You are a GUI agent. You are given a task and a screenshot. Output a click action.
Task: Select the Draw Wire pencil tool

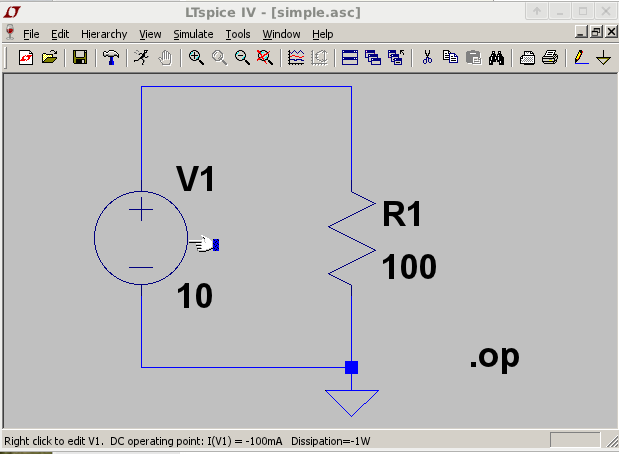click(581, 58)
